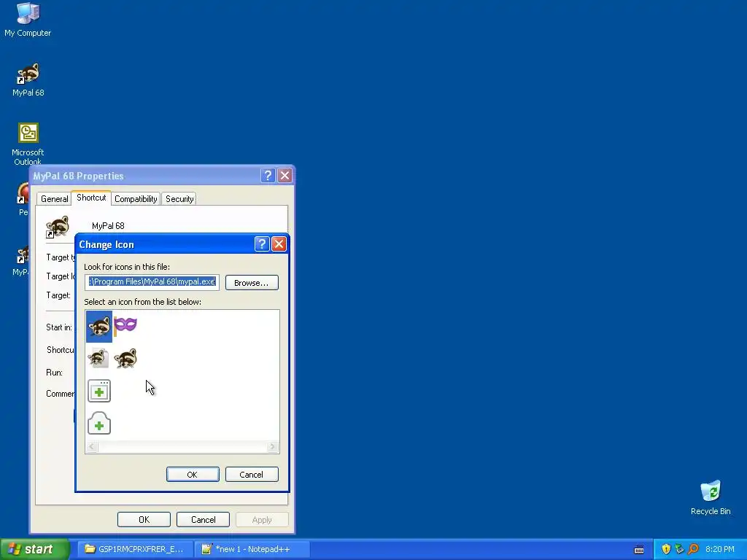Screen dimensions: 747x560
Task: Select Microsoft Outlook desktop icon
Action: pos(28,143)
